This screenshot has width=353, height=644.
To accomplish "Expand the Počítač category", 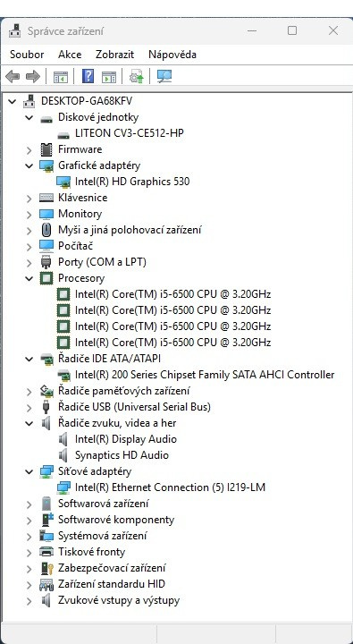I will [x=29, y=247].
